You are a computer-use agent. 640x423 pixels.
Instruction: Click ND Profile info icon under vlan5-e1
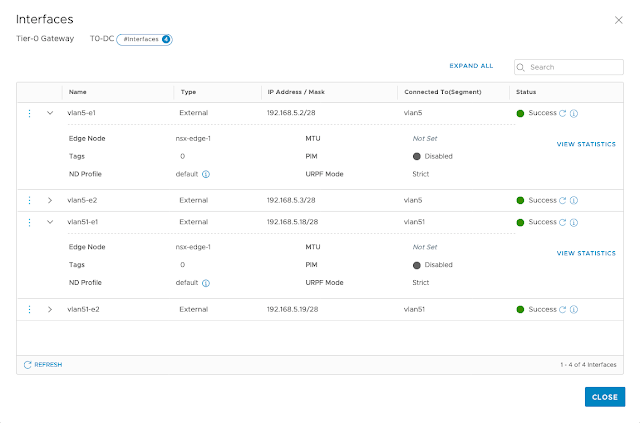tap(206, 174)
